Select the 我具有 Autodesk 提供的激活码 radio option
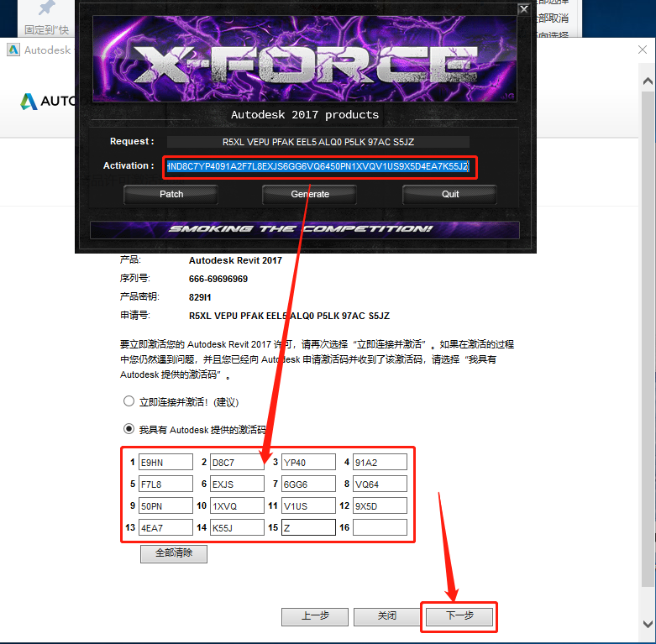The width and height of the screenshot is (656, 644). click(x=129, y=429)
